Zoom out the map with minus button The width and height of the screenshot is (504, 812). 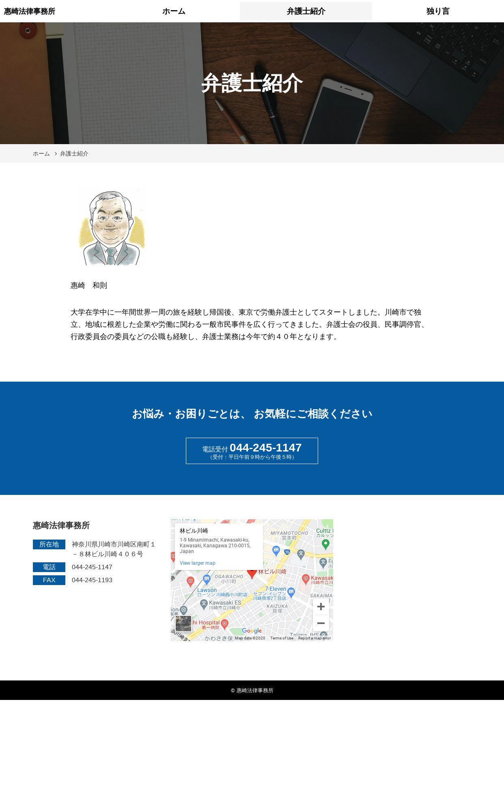[x=321, y=623]
